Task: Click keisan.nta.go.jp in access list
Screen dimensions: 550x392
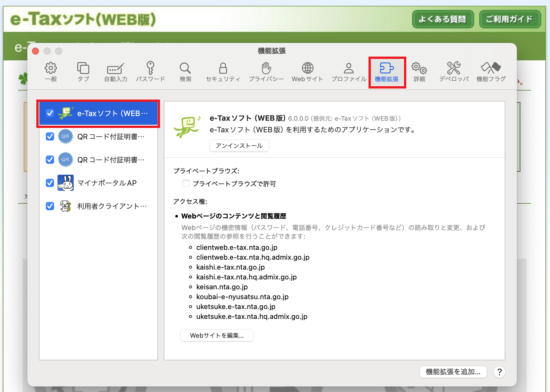Action: (222, 287)
